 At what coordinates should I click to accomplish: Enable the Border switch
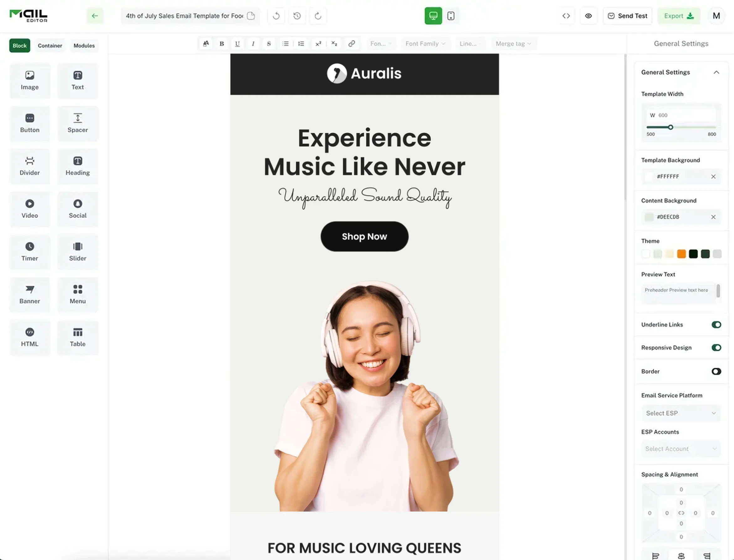(x=716, y=371)
